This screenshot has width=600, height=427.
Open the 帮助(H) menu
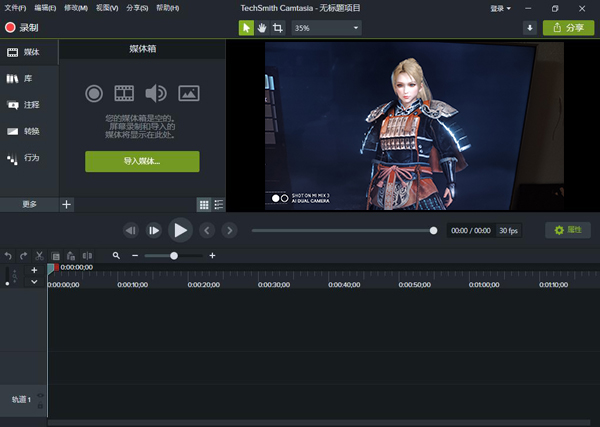(x=168, y=8)
